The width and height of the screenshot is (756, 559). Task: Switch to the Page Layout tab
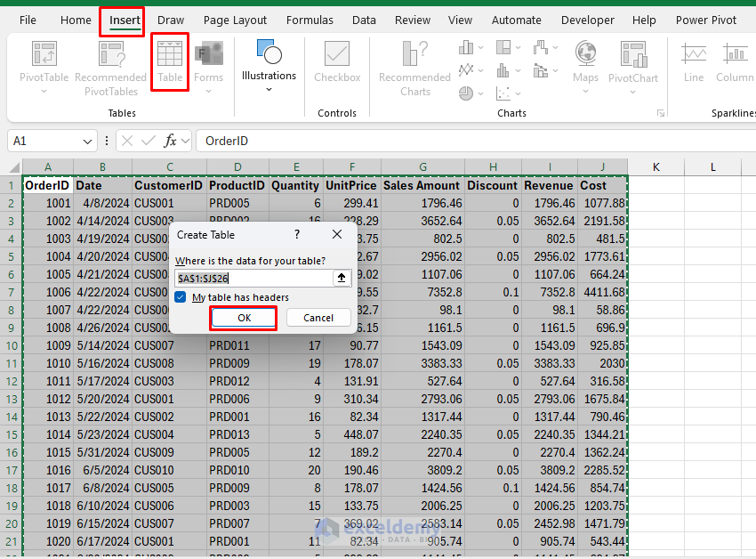235,20
